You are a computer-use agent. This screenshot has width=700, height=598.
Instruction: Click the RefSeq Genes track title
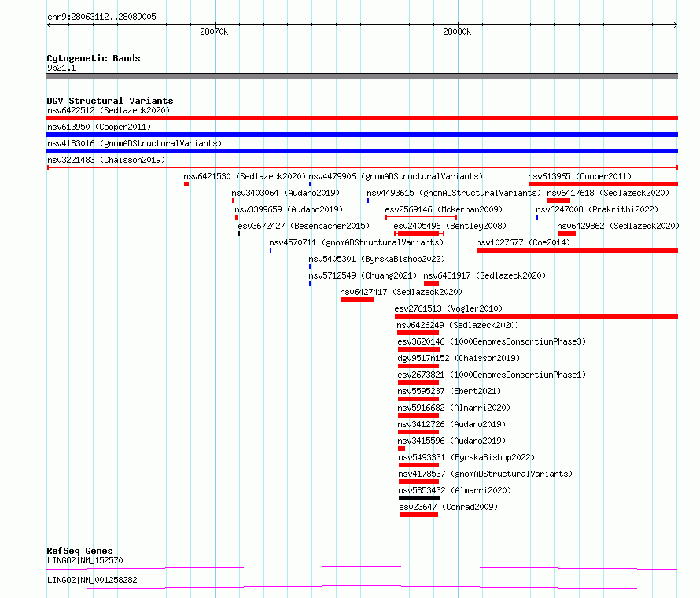click(x=79, y=551)
